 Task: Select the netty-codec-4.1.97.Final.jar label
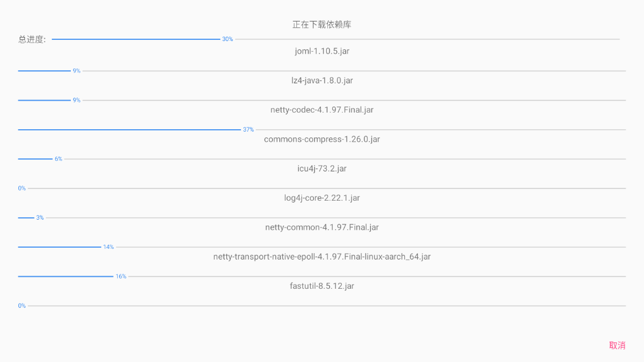[322, 110]
